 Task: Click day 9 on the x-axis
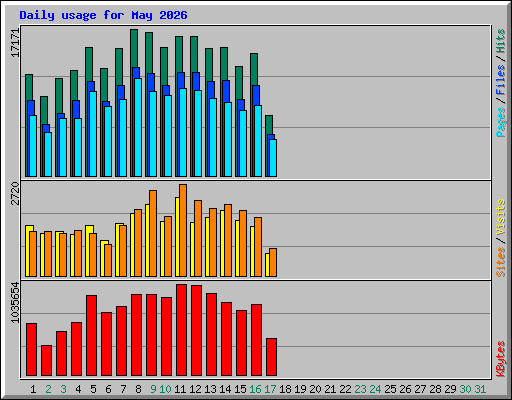(153, 389)
